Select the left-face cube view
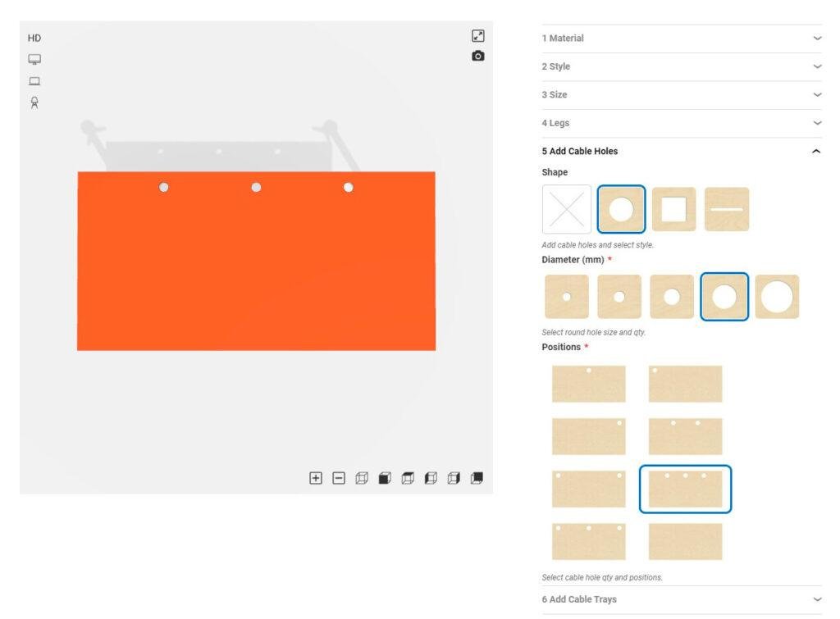Screen dimensions: 840x619 pos(431,478)
